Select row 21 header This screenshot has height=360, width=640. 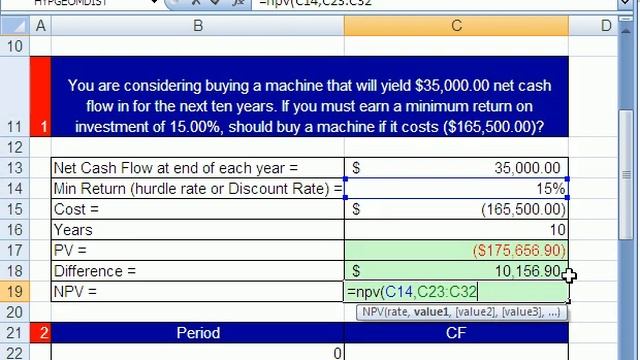tap(15, 333)
